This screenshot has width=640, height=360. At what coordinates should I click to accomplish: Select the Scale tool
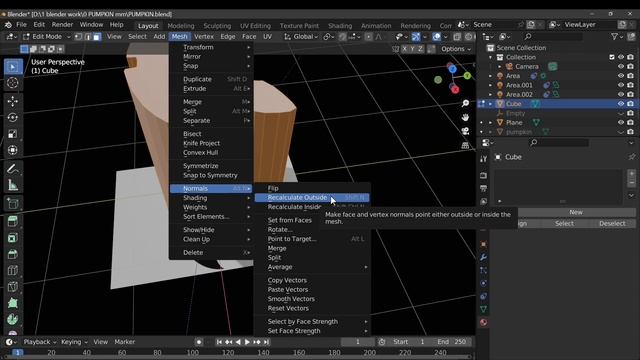(x=13, y=134)
